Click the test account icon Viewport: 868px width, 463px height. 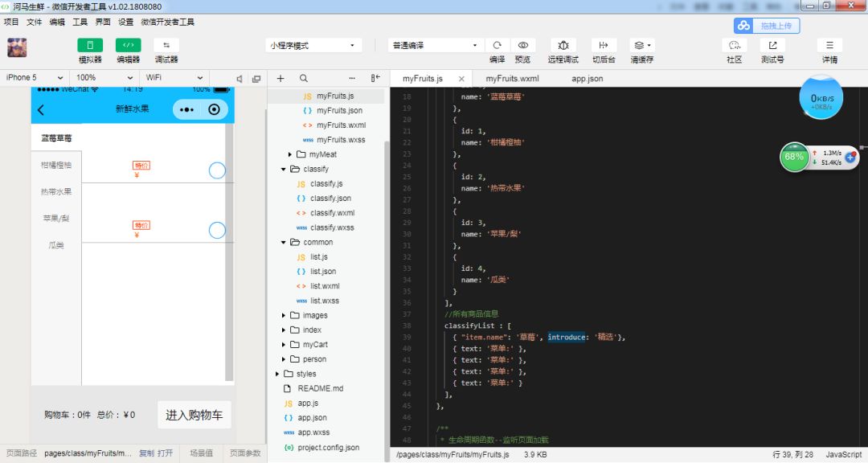coord(772,45)
